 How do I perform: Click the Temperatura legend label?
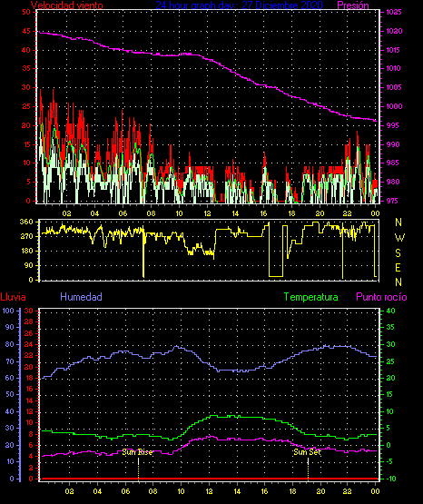(311, 297)
